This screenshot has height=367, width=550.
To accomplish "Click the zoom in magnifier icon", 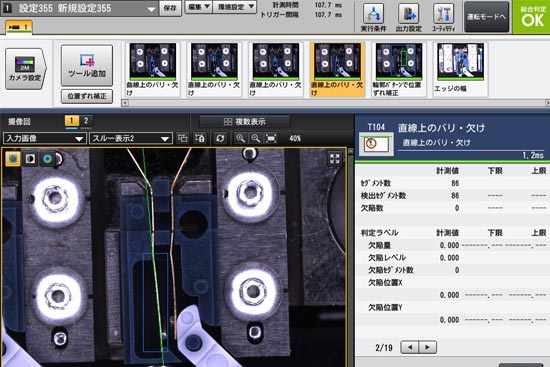I will [241, 138].
